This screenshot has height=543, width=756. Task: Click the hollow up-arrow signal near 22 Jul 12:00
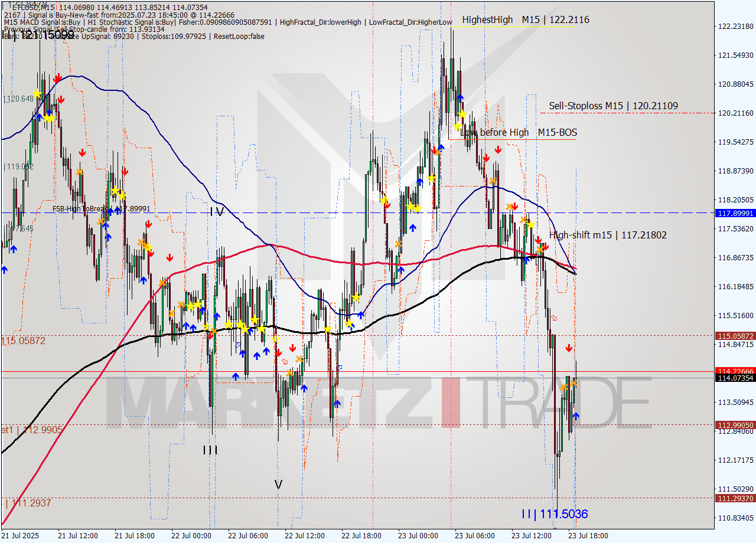coord(340,368)
